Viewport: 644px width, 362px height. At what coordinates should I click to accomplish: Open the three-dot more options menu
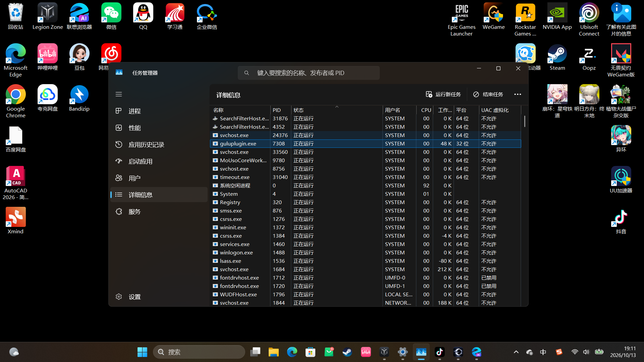pos(518,95)
